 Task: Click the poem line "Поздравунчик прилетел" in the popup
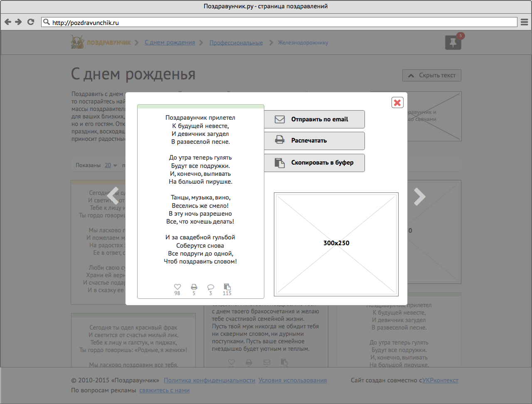(200, 118)
